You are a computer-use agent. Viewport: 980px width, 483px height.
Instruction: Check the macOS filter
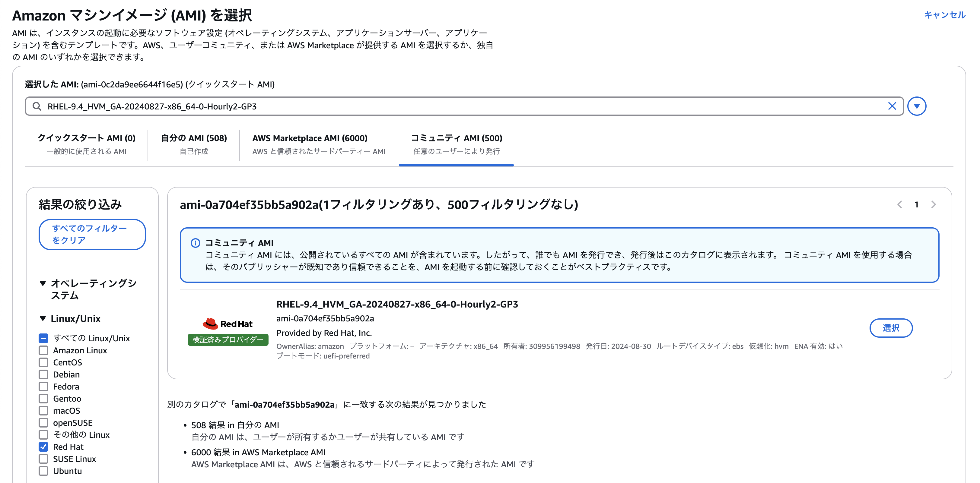pyautogui.click(x=43, y=411)
